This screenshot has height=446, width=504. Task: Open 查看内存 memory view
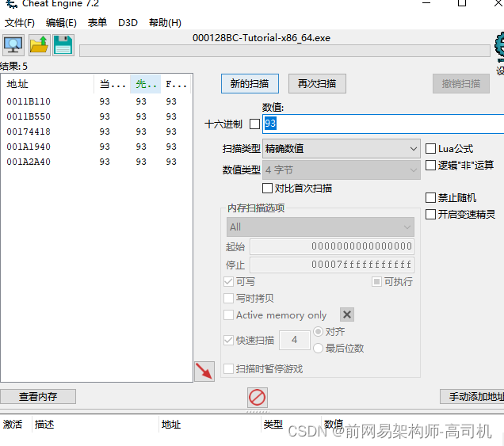tap(38, 397)
